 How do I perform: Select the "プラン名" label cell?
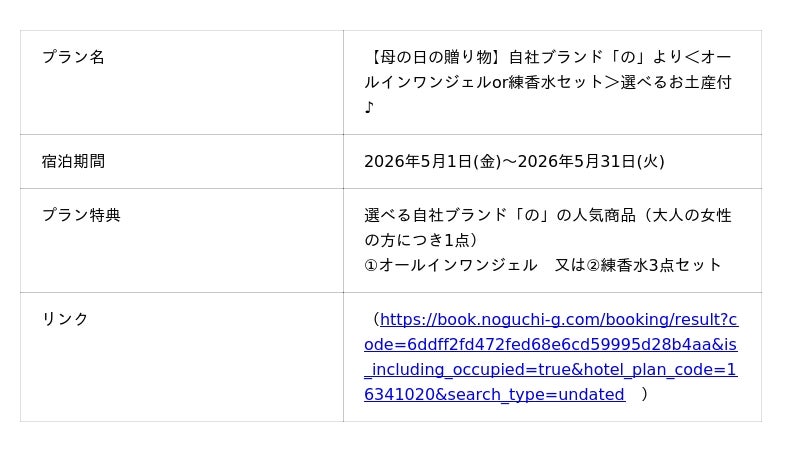click(73, 57)
